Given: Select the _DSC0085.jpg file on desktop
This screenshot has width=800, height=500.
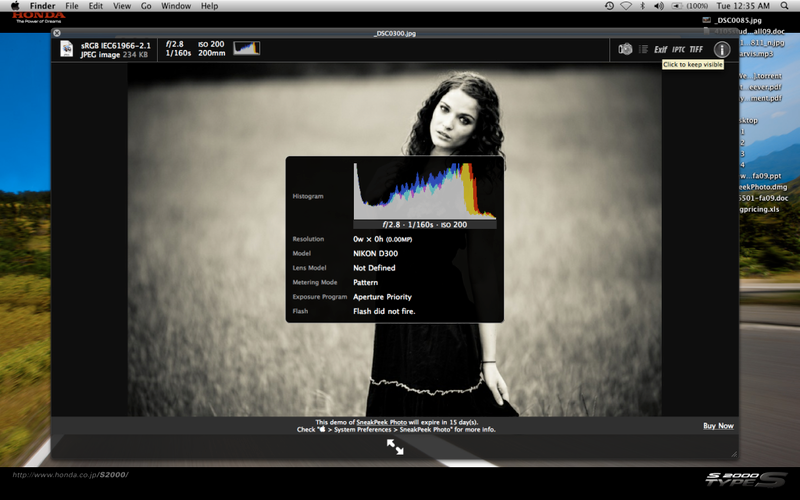Looking at the screenshot, I should (739, 19).
